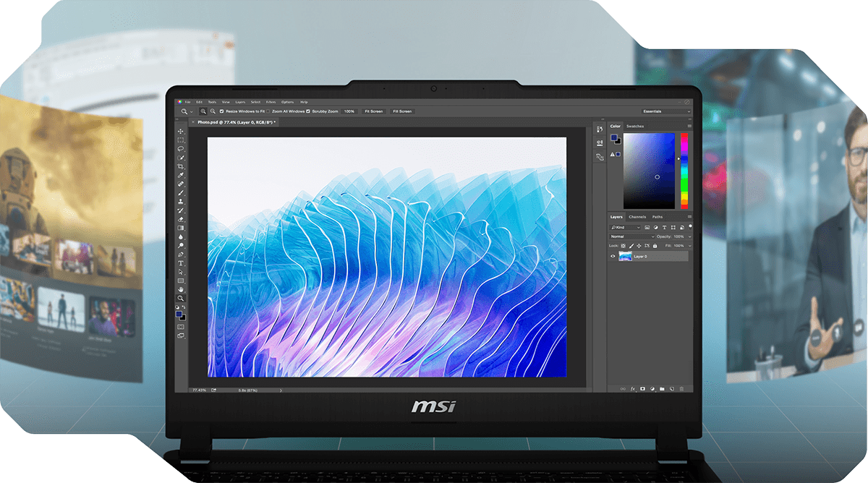Toggle pixel layer filter in Layers
This screenshot has width=868, height=483.
pos(647,227)
